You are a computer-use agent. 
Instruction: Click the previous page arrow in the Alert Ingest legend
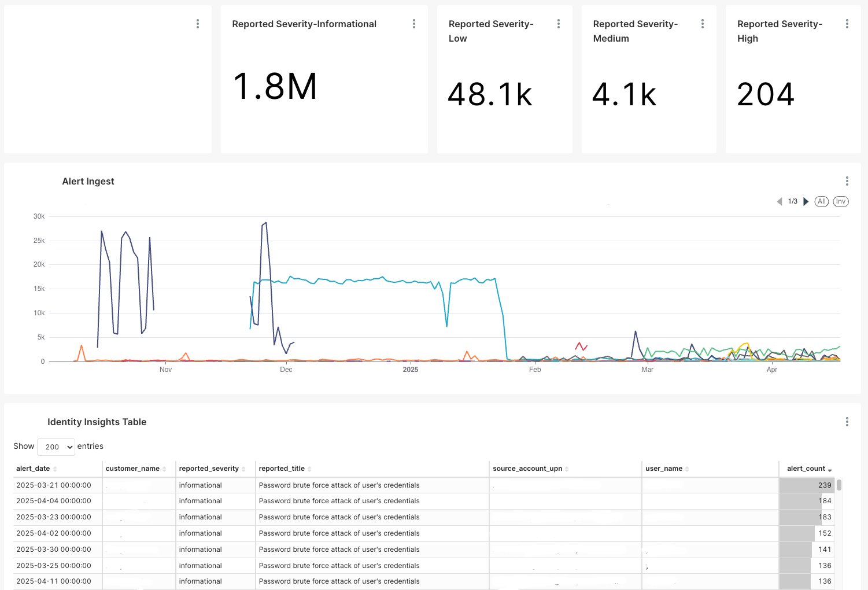pos(780,201)
